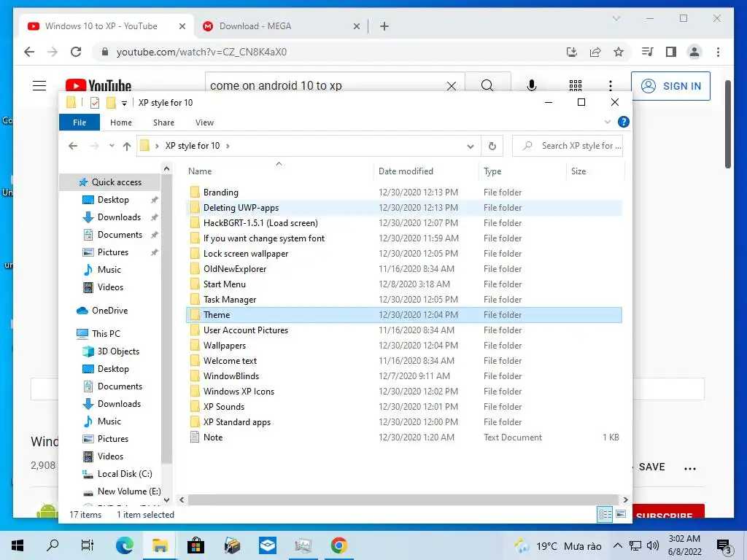Open Customize Quick Access Toolbar dropdown

click(124, 103)
